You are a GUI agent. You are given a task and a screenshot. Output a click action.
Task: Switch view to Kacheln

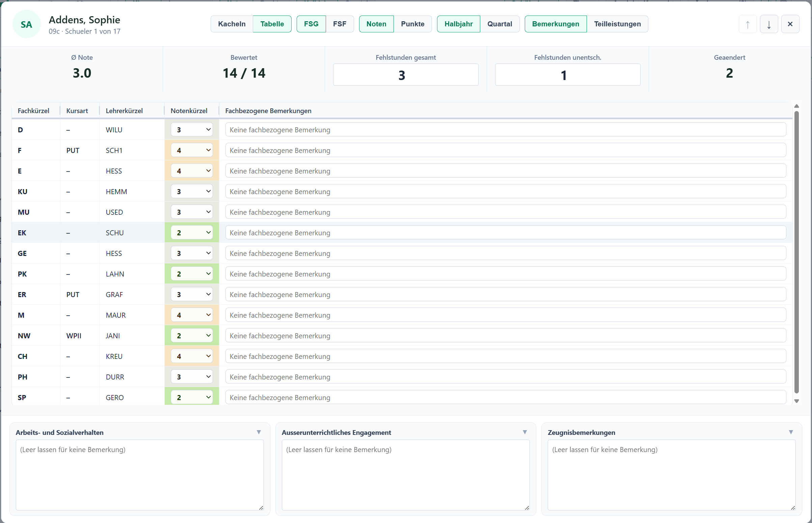[x=232, y=24]
